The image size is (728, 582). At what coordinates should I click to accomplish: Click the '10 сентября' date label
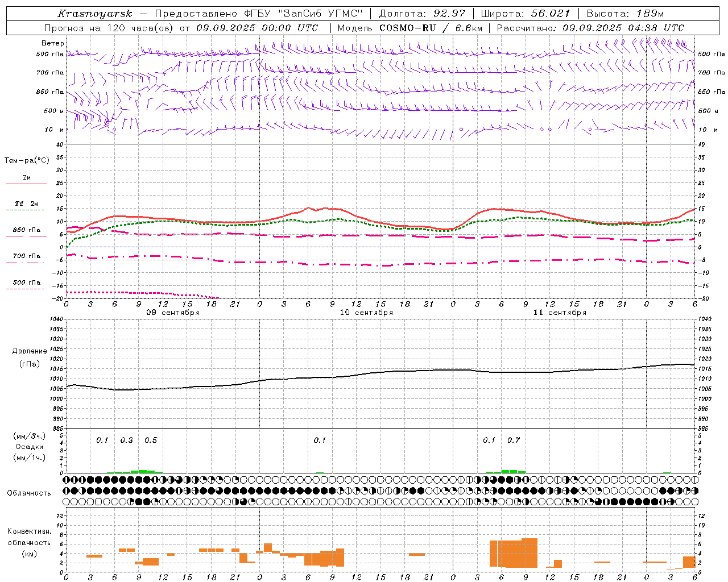click(366, 313)
